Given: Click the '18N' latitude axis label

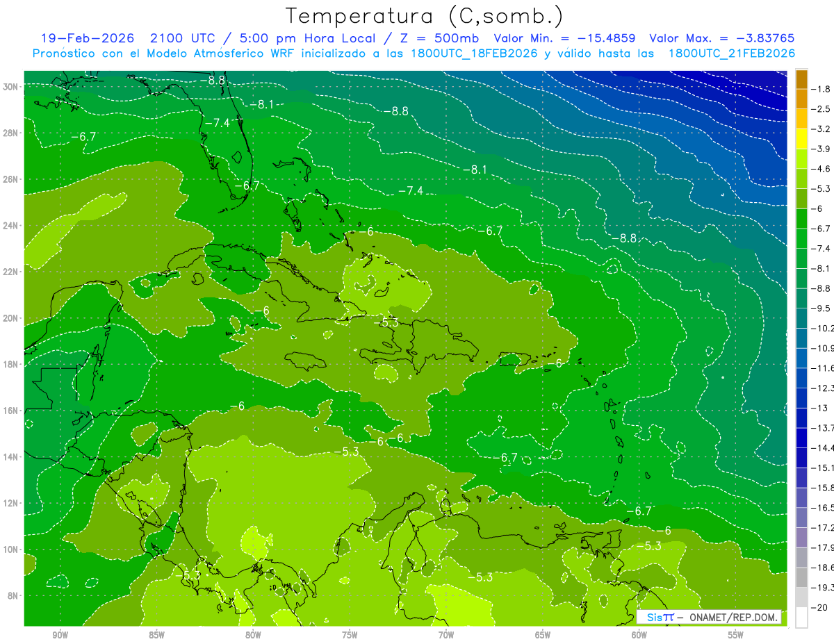Looking at the screenshot, I should pos(10,364).
